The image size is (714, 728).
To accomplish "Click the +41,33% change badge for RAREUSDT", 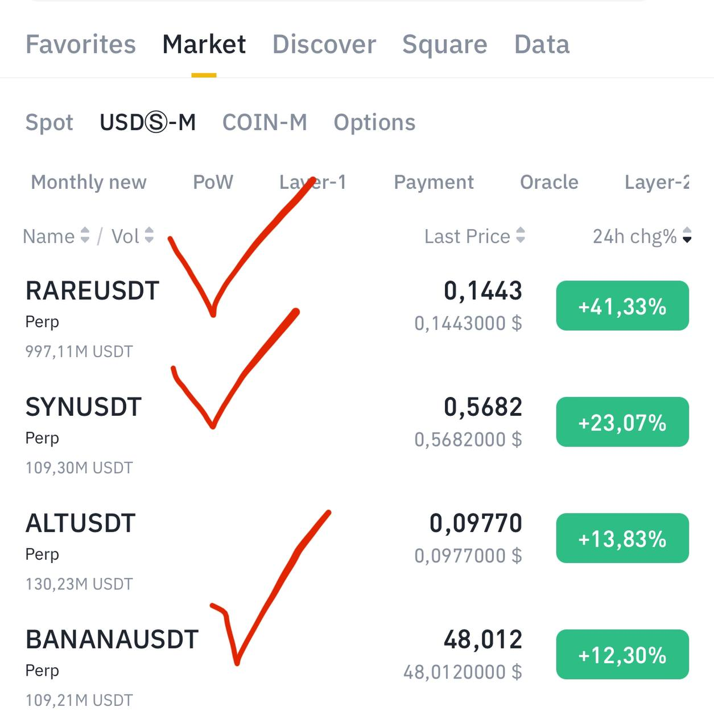I will point(622,306).
